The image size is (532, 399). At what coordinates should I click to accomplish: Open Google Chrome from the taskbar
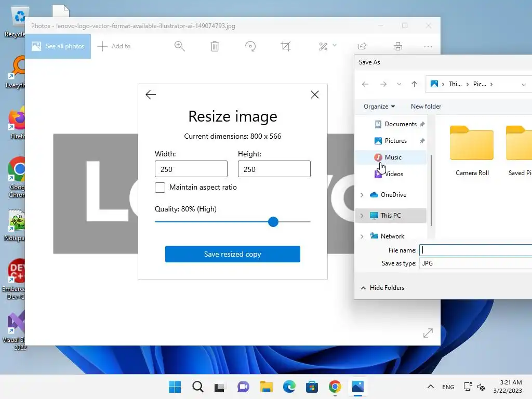click(x=335, y=387)
